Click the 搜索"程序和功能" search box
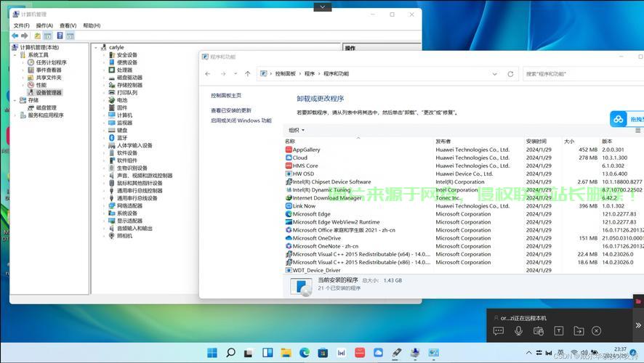Screen dimensions: 644x363 pos(583,74)
